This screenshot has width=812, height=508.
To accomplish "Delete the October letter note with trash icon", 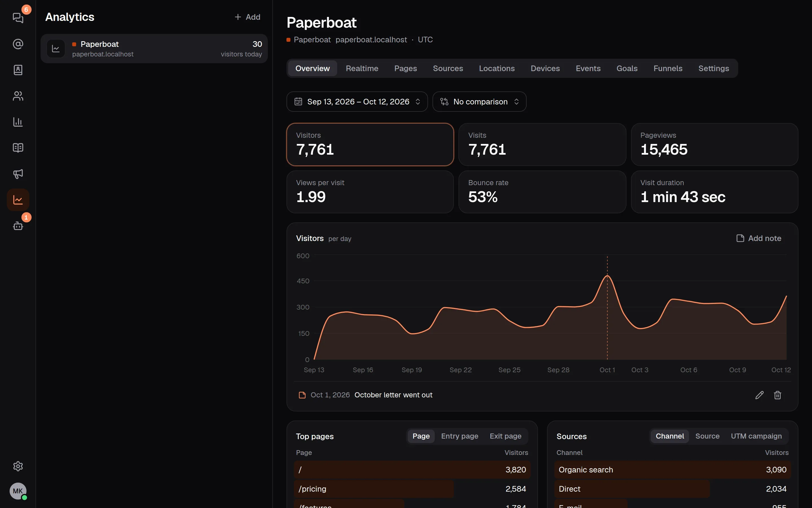I will coord(777,395).
